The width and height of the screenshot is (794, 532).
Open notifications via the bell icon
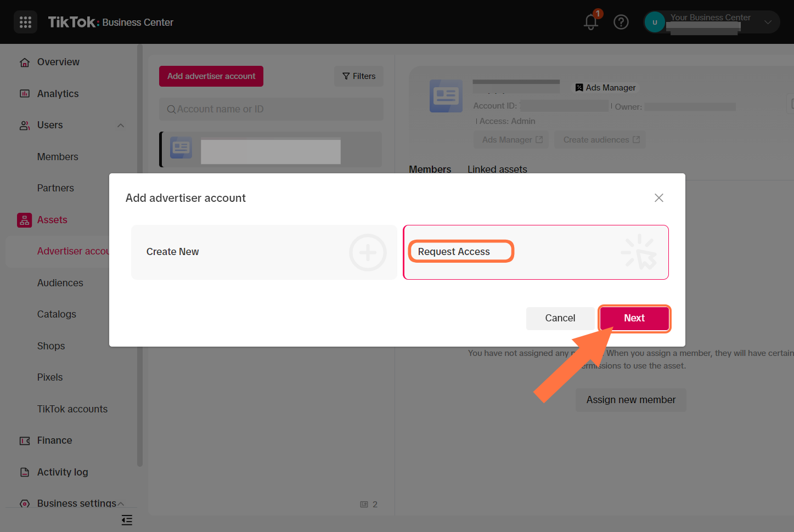click(590, 22)
